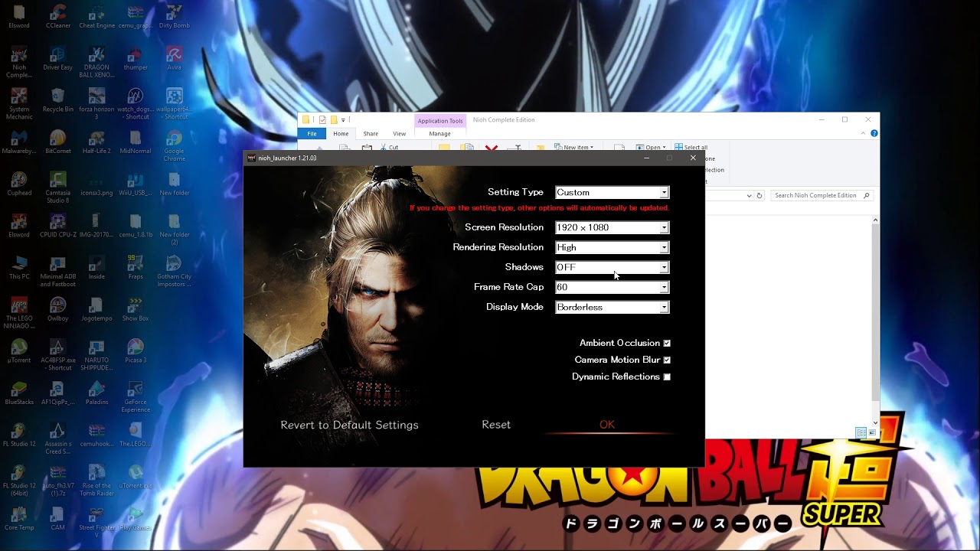Open the Setting Type dropdown
980x551 pixels.
(612, 192)
